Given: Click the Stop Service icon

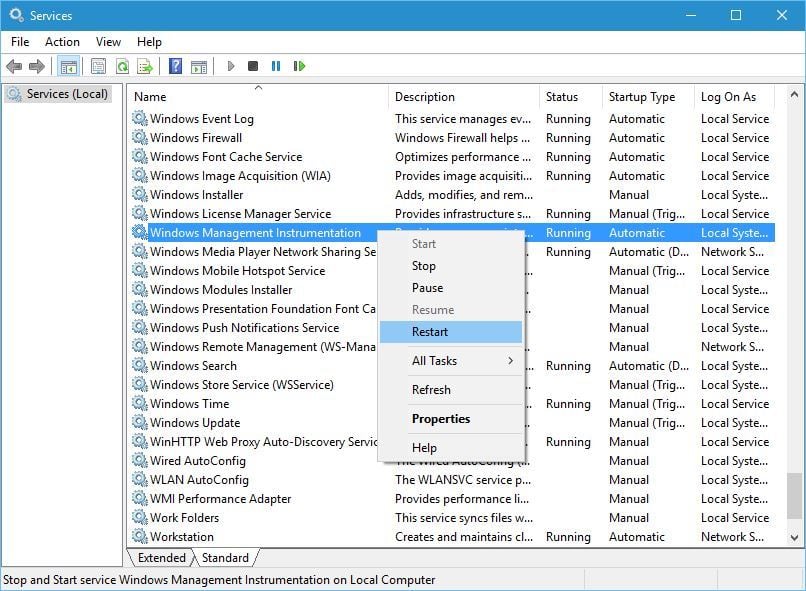Looking at the screenshot, I should (x=252, y=66).
